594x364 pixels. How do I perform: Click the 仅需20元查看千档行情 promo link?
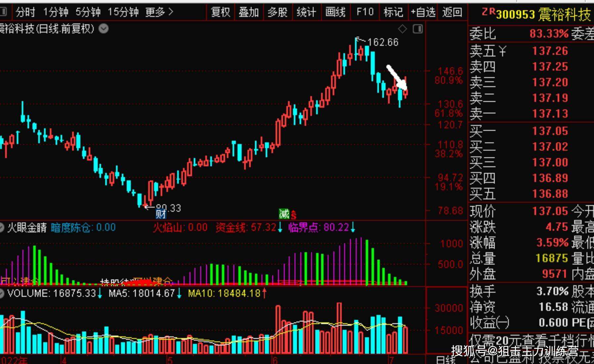(x=531, y=340)
